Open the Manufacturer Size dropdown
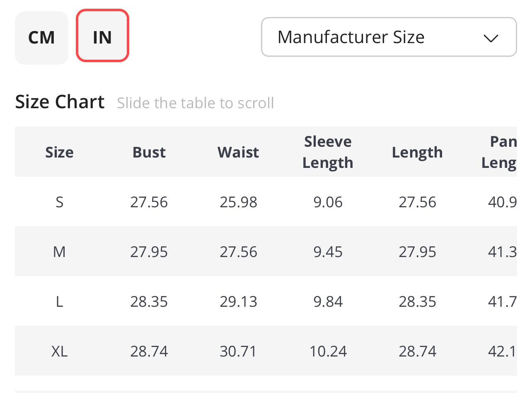532x393 pixels. coord(389,37)
